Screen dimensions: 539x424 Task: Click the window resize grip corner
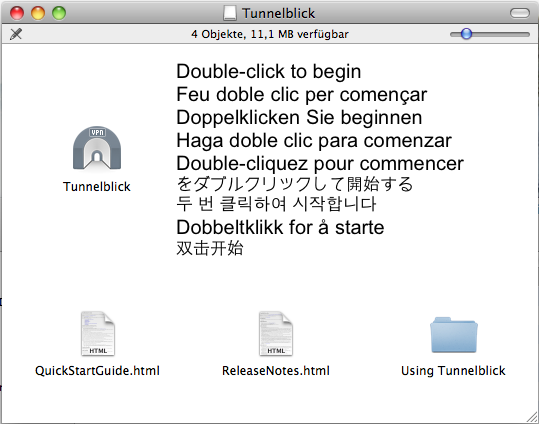tap(532, 417)
